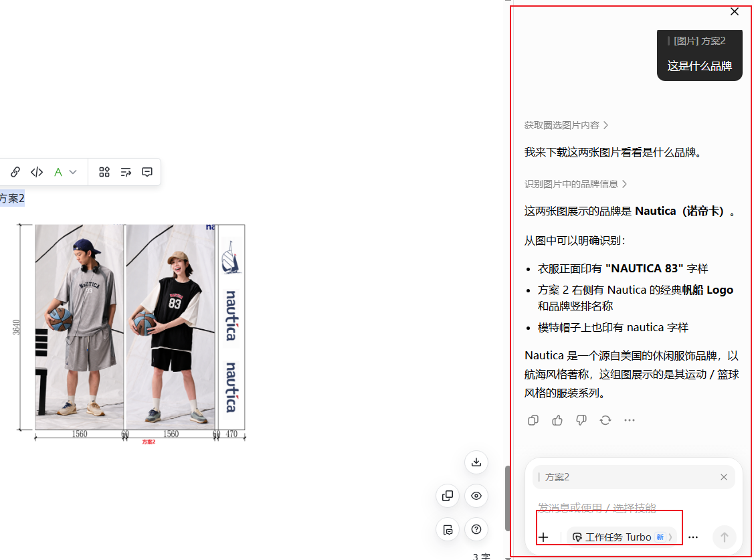Give thumbs down to the response
This screenshot has width=754, height=560.
pos(581,421)
